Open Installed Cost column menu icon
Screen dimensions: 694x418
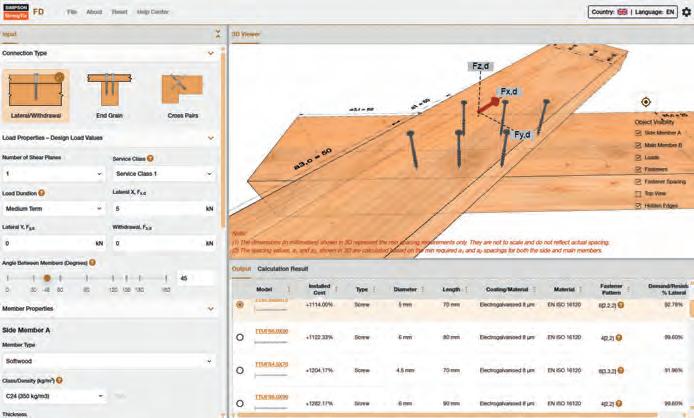pos(336,290)
